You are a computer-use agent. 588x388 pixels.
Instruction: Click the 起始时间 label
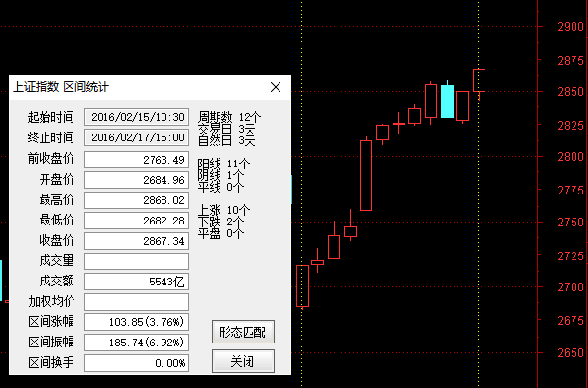click(x=50, y=117)
